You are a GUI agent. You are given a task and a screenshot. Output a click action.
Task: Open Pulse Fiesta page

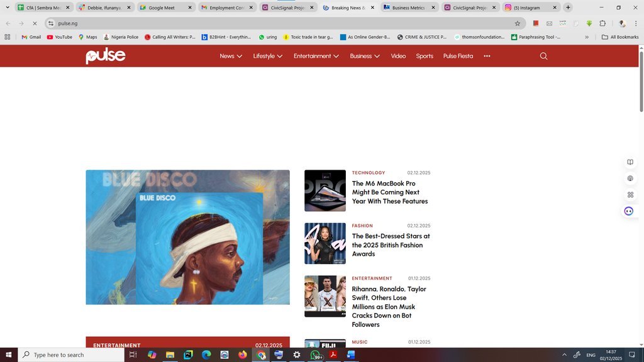click(x=458, y=56)
